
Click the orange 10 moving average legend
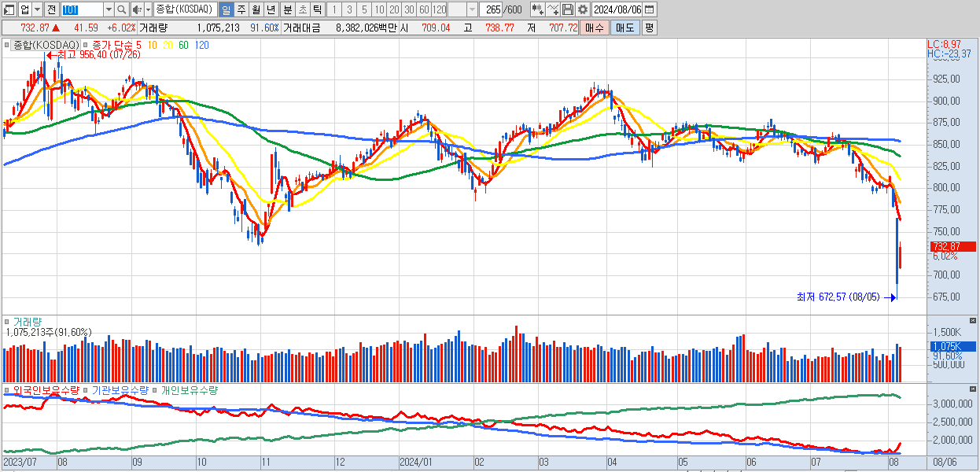tap(152, 45)
